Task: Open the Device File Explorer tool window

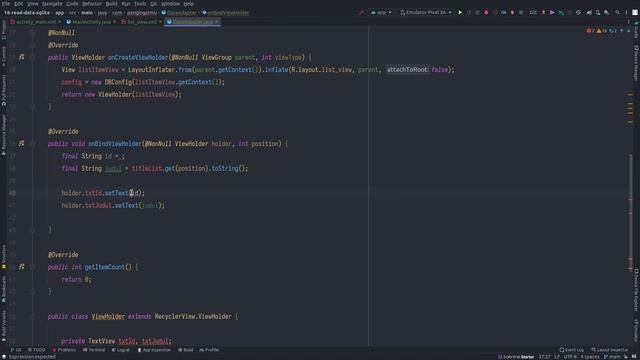Action: [636, 290]
